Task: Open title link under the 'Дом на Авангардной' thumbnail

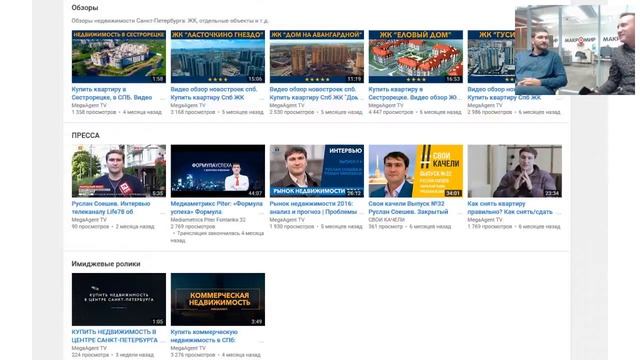Action: tap(313, 93)
